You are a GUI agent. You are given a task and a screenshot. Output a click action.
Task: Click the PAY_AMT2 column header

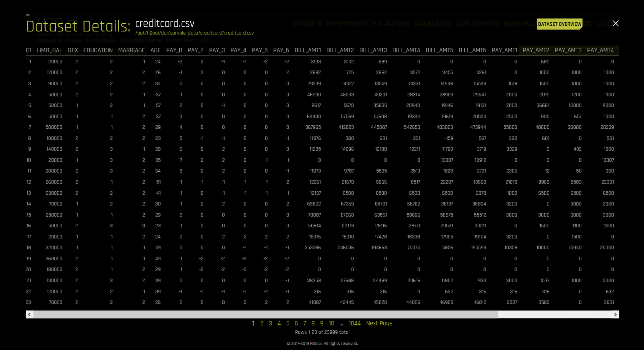click(536, 50)
